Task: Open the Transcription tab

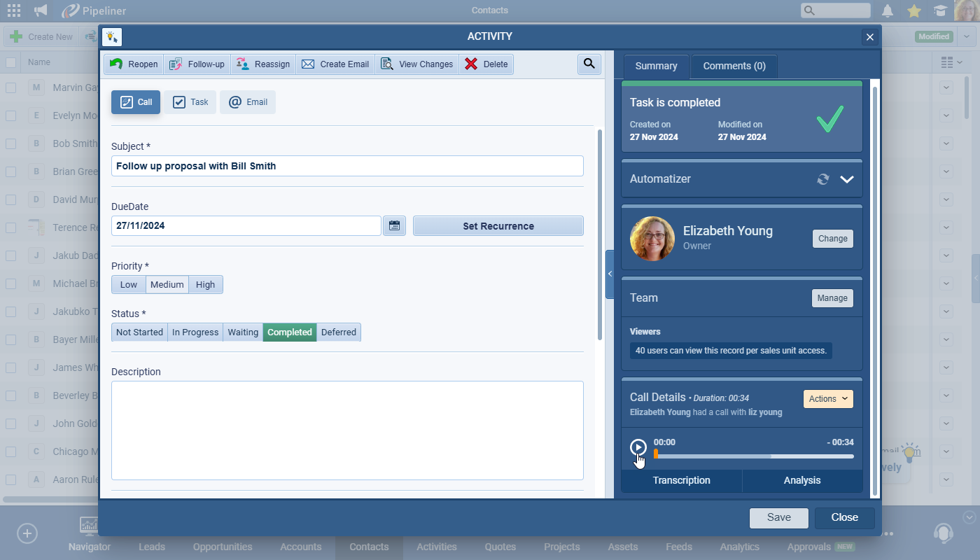Action: pos(681,480)
